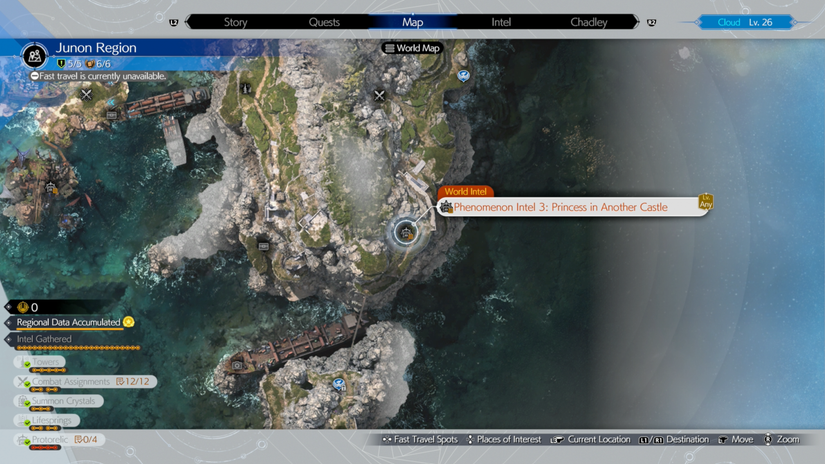825x464 pixels.
Task: Click the Regional Data Accumulated gold badge
Action: pos(129,322)
